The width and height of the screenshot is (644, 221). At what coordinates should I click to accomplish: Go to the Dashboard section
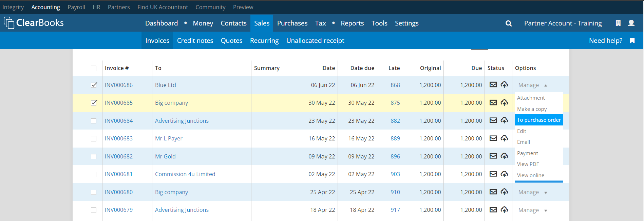(162, 23)
